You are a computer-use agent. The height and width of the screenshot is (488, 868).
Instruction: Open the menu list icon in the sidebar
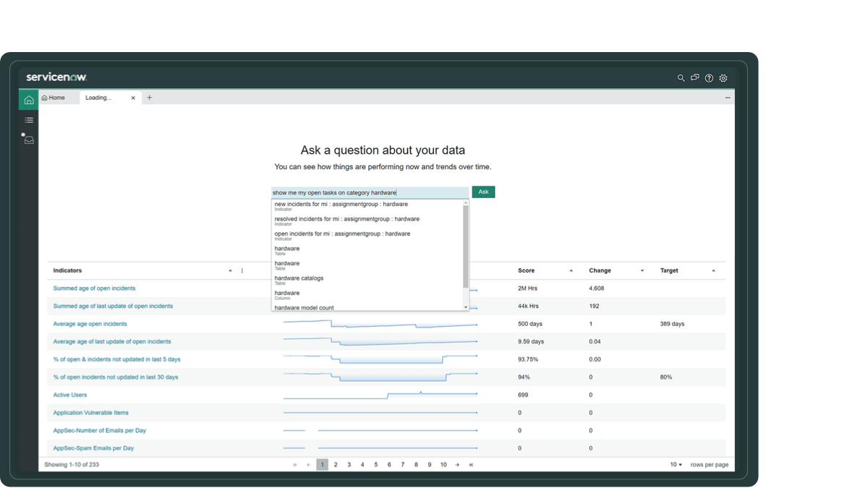(28, 120)
